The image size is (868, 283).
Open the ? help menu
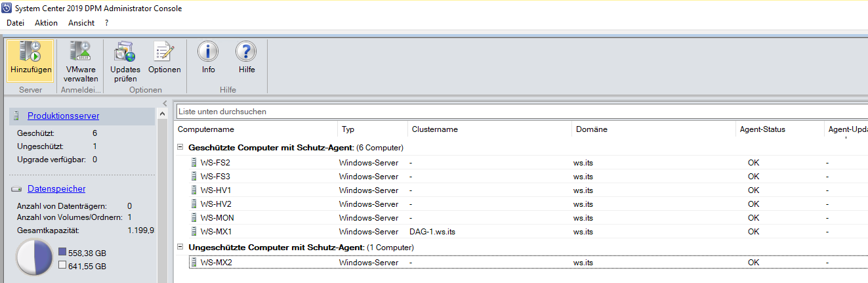pyautogui.click(x=106, y=23)
